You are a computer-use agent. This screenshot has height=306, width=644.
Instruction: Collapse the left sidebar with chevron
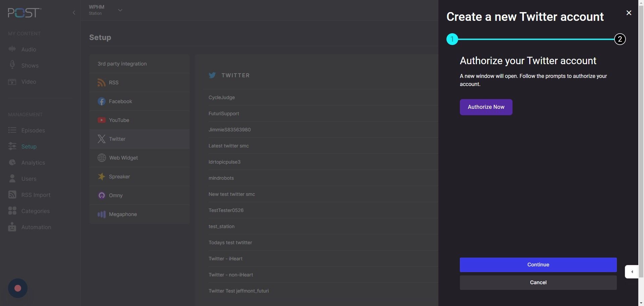coord(74,13)
